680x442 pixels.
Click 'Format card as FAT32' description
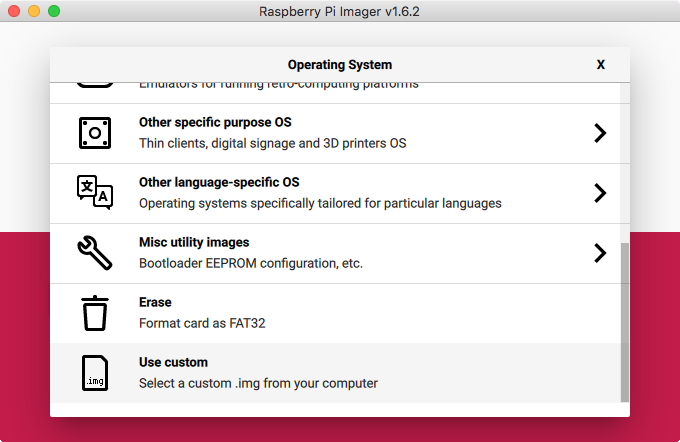point(202,323)
